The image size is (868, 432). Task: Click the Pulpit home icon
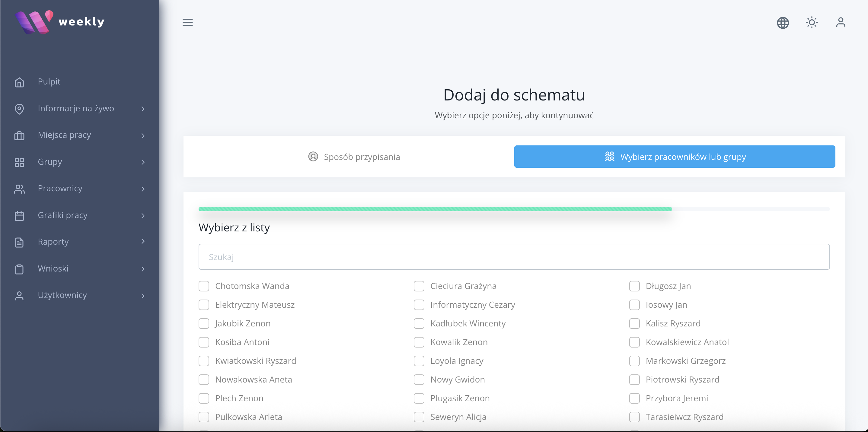[x=19, y=82]
